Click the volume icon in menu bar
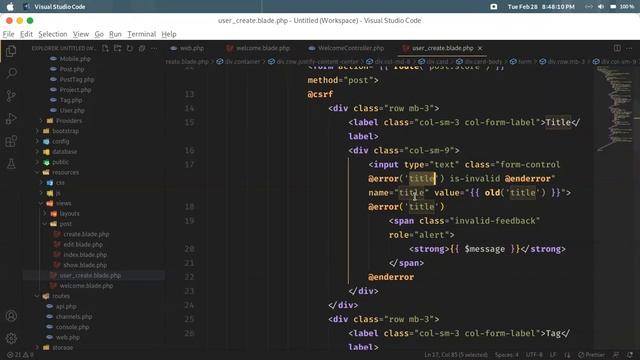This screenshot has height=360, width=640. 601,7
